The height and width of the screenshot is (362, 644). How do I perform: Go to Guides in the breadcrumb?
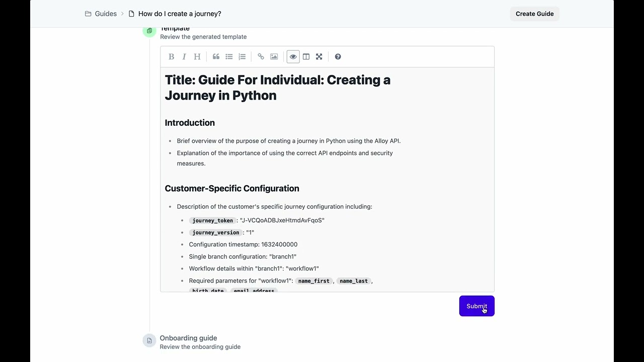coord(106,14)
